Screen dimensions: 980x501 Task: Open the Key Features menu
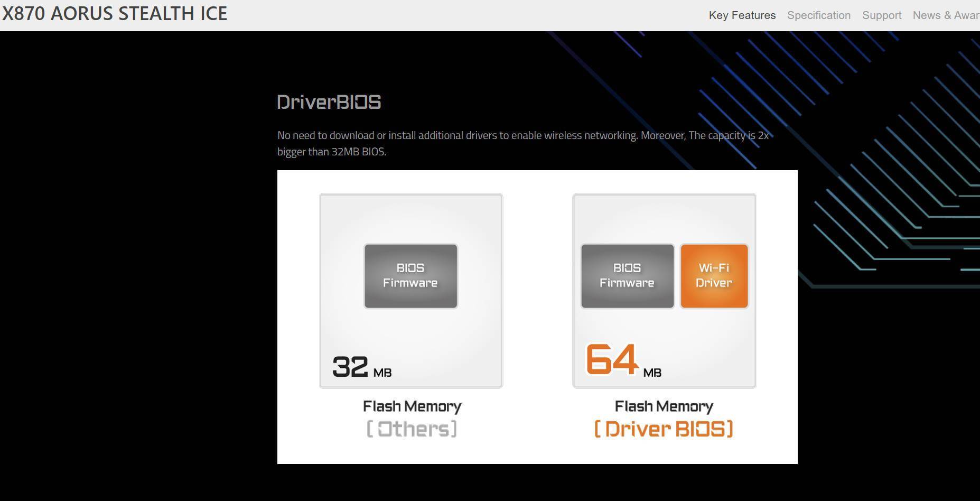742,15
